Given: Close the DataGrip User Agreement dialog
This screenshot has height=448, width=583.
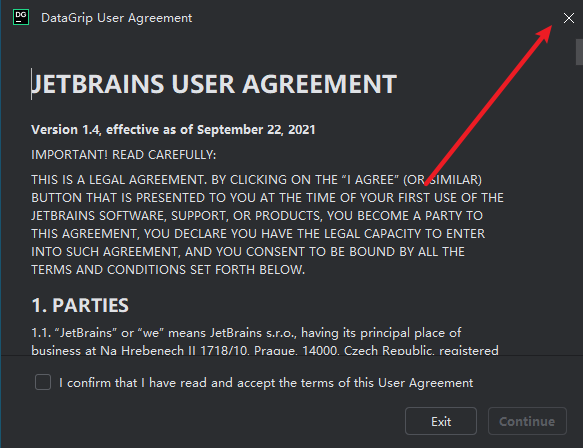Looking at the screenshot, I should [x=568, y=18].
